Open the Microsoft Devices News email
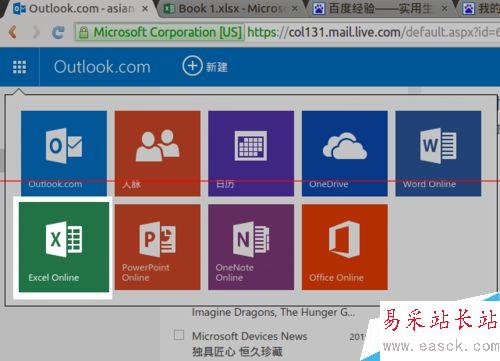The image size is (500, 361). [x=249, y=336]
